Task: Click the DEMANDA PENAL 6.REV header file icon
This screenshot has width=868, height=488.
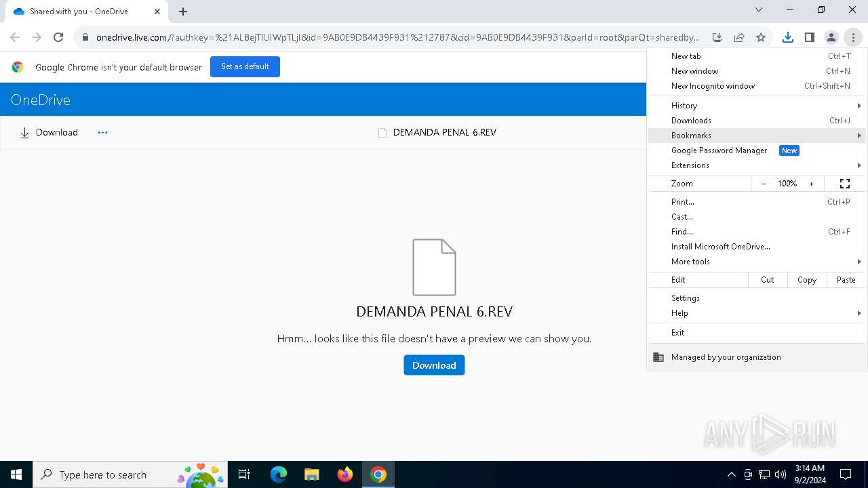Action: tap(382, 132)
